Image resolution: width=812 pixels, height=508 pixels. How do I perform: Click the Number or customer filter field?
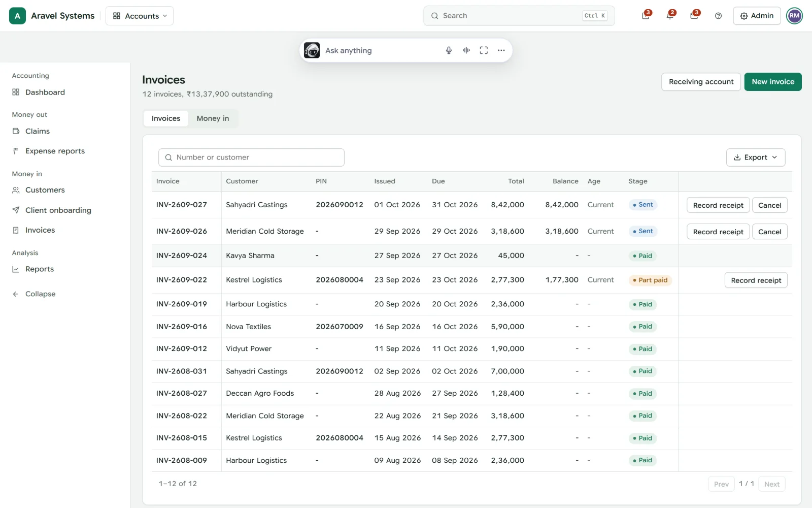251,157
